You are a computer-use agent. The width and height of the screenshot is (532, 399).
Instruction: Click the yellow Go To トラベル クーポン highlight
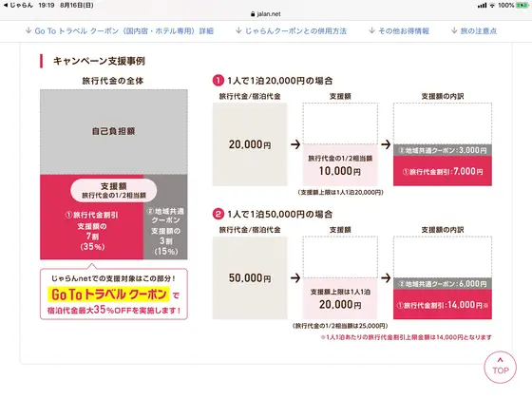pyautogui.click(x=108, y=294)
